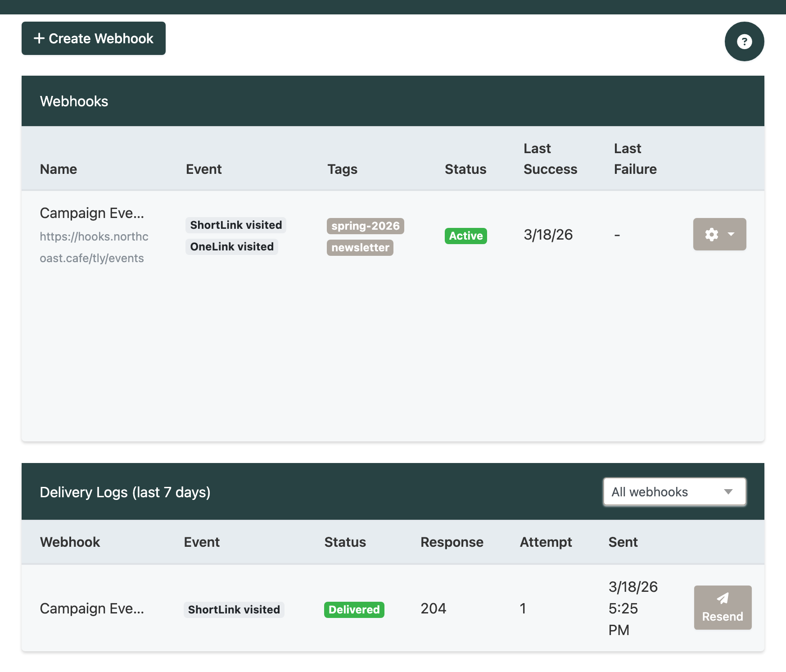Open the All webhooks filter dropdown
Screen dimensions: 786x672
(x=674, y=492)
